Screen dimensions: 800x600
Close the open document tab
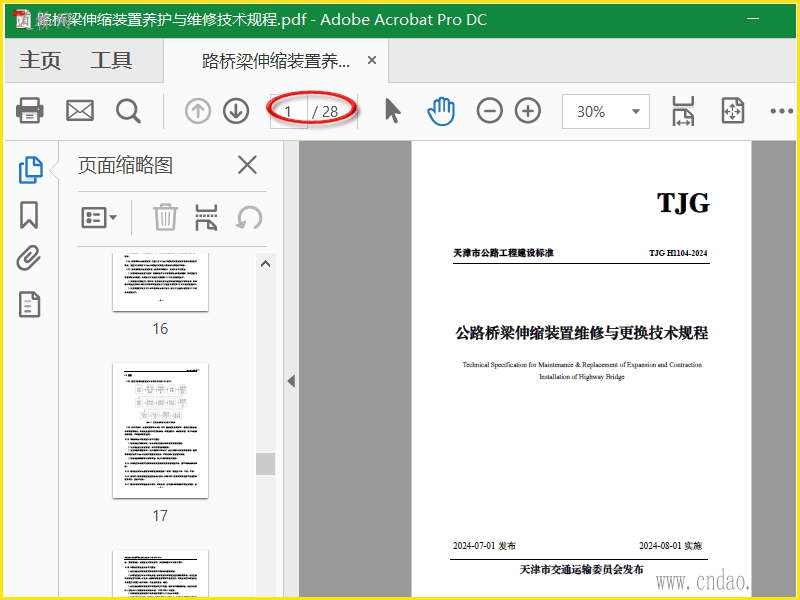[x=372, y=60]
